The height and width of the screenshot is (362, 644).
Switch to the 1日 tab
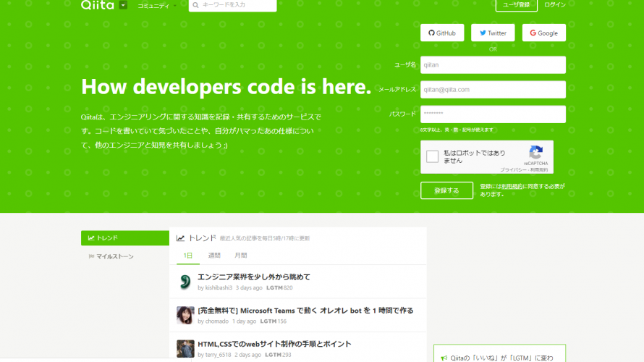coord(188,256)
